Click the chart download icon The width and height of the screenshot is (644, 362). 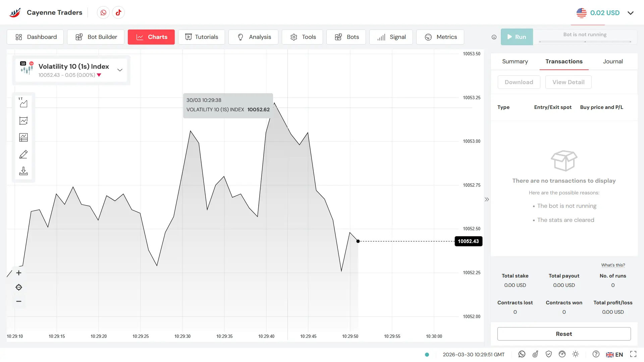pyautogui.click(x=23, y=171)
